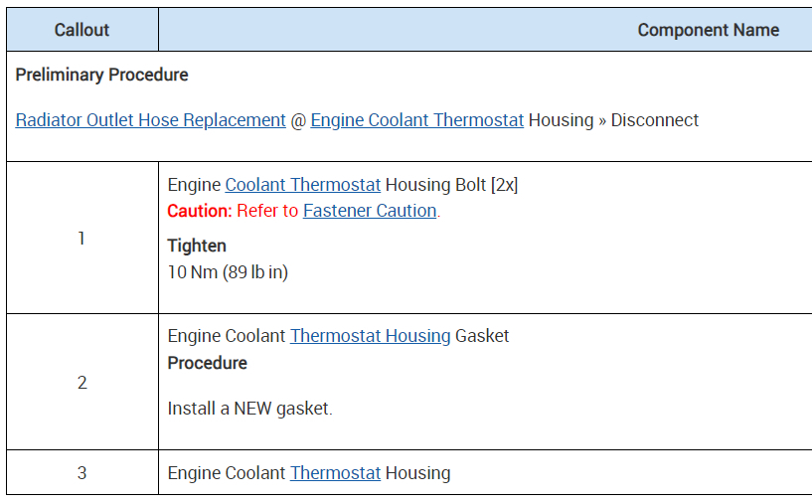Click Coolant Thermostat link in Housing Bolt row
Image resolution: width=812 pixels, height=504 pixels.
[303, 185]
